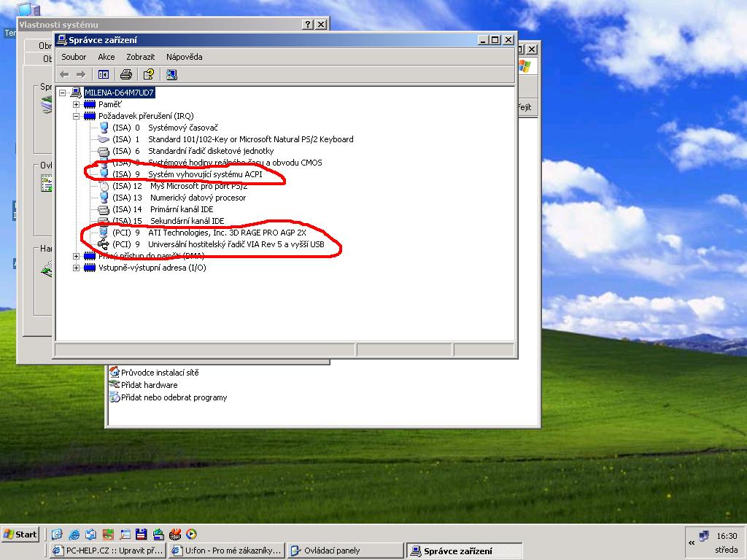Open the Přidat hardware link

pyautogui.click(x=149, y=385)
